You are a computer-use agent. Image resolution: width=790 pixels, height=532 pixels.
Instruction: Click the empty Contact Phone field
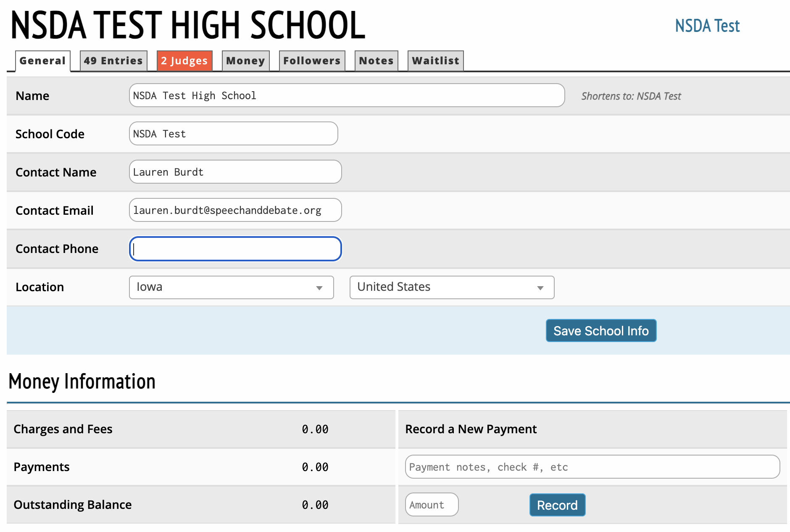(x=235, y=249)
